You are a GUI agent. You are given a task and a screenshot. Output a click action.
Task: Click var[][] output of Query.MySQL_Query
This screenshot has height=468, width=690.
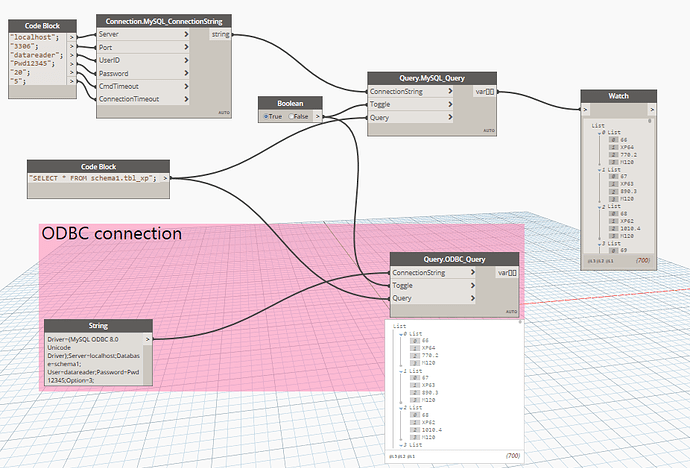click(x=484, y=91)
